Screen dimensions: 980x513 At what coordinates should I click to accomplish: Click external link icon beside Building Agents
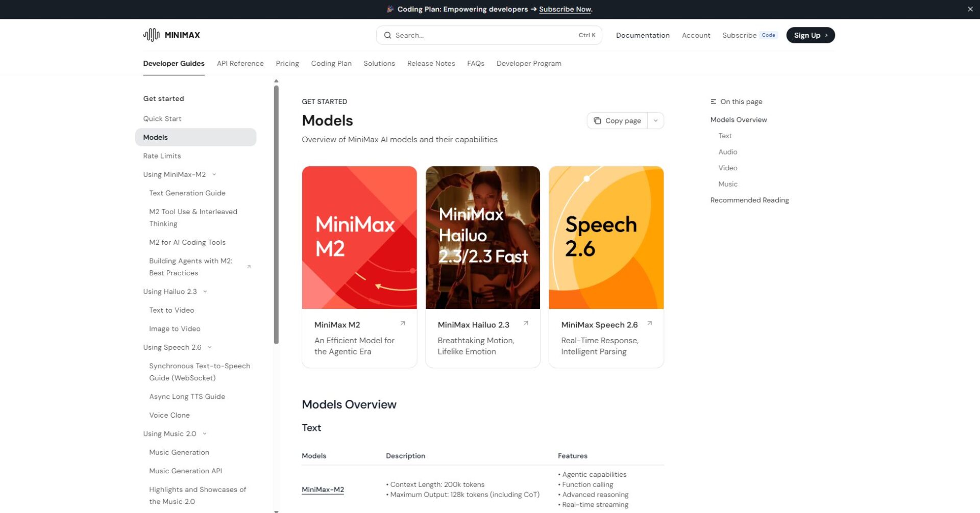[x=249, y=267]
